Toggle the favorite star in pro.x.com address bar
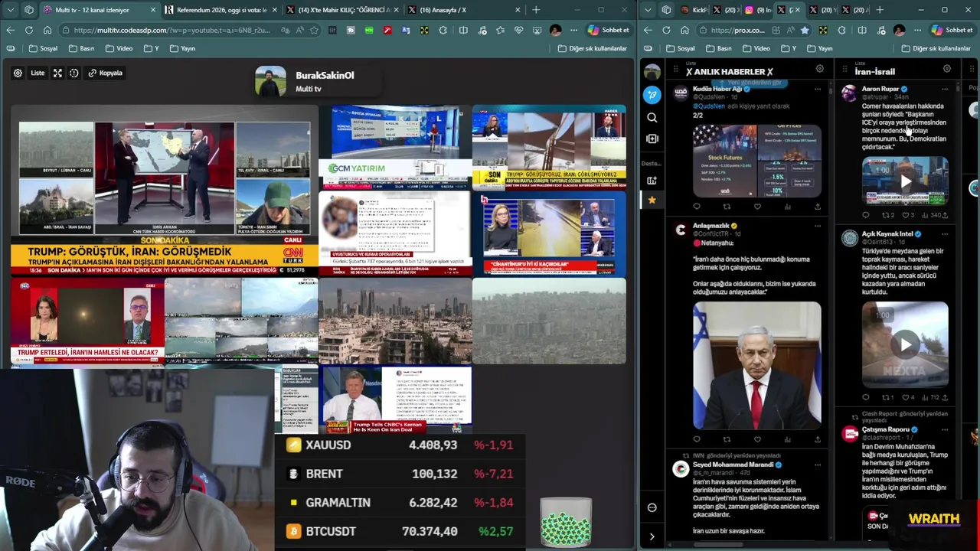 click(x=805, y=30)
